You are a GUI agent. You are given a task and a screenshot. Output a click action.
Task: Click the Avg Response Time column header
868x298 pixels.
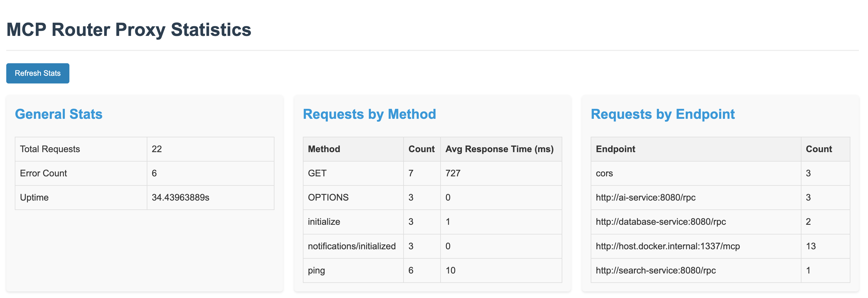pyautogui.click(x=500, y=148)
